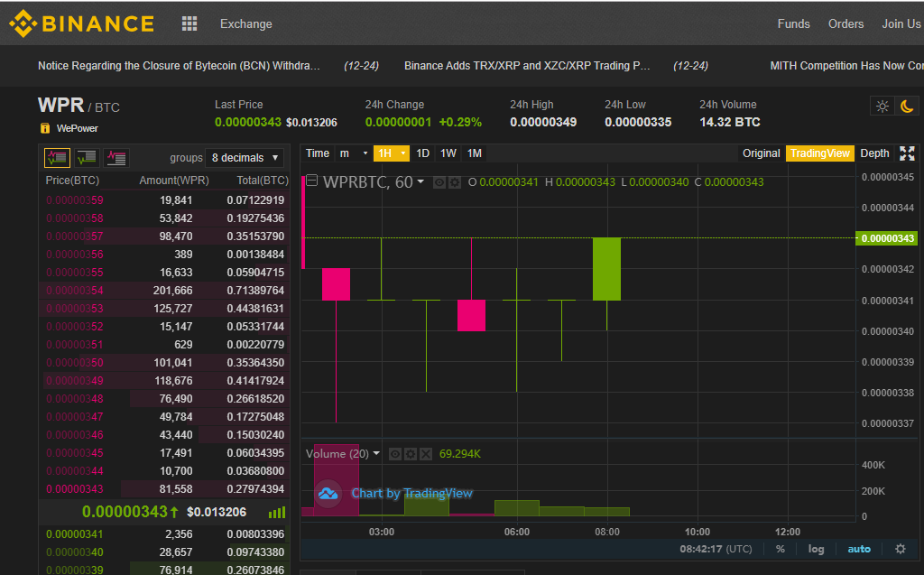
Task: Click the Chart by TradingView link
Action: 411,493
